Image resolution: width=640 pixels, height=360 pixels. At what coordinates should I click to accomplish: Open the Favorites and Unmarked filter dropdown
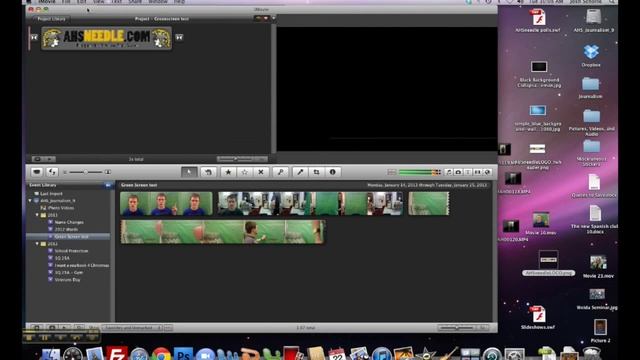(132, 328)
